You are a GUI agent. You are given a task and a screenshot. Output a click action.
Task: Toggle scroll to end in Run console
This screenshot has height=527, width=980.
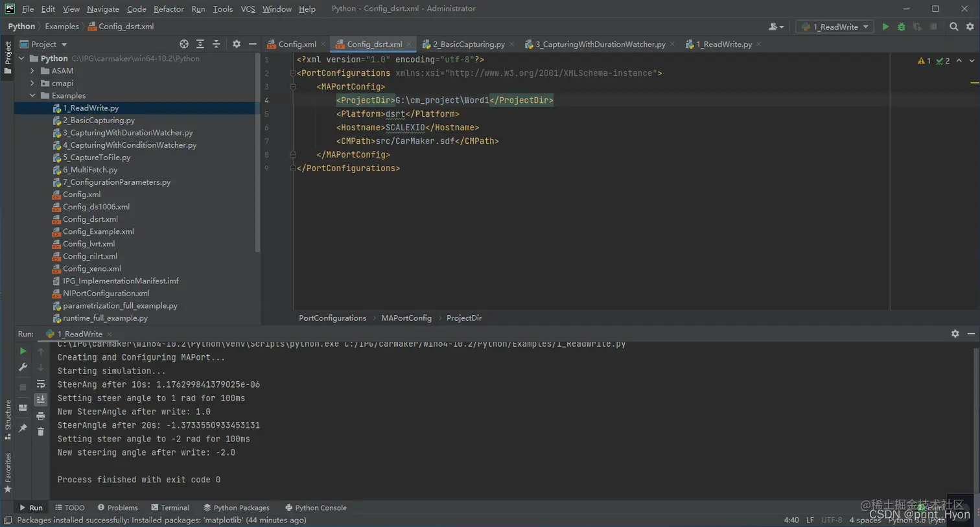(41, 399)
